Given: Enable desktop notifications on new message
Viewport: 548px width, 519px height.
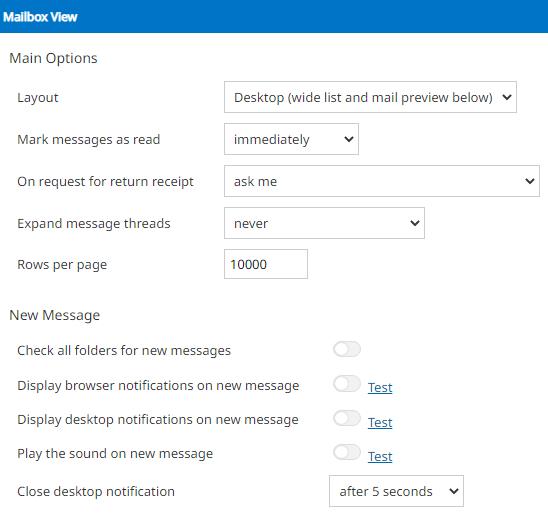Looking at the screenshot, I should tap(347, 418).
